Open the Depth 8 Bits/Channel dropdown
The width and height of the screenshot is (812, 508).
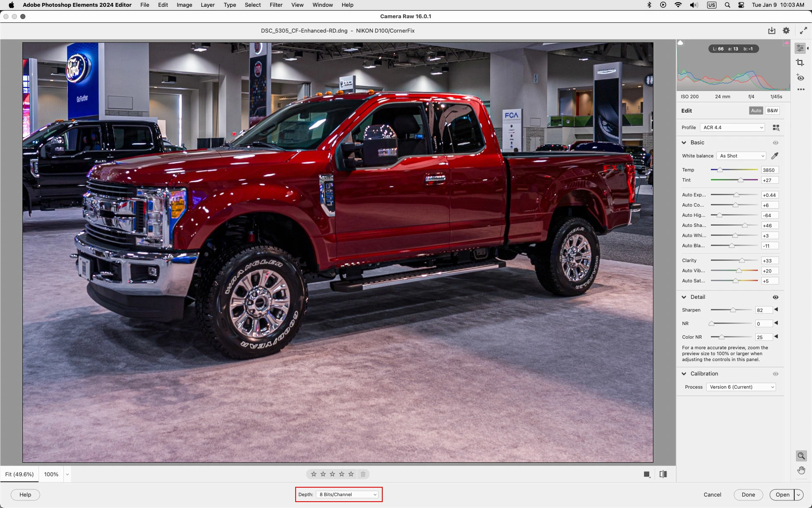click(348, 494)
